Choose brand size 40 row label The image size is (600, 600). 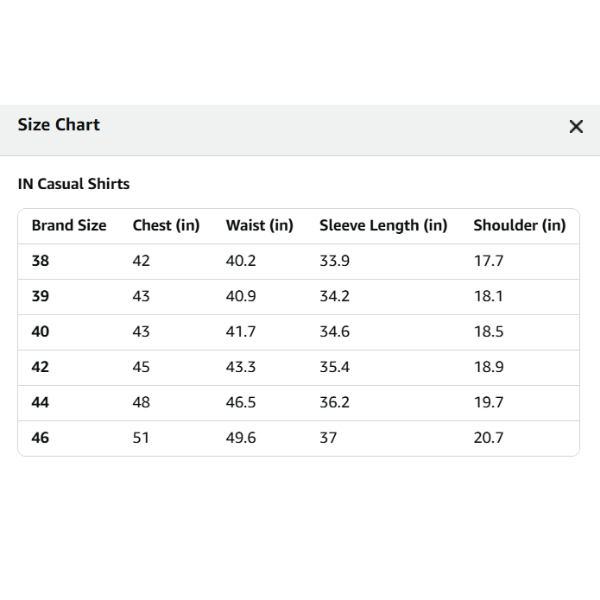click(x=41, y=332)
